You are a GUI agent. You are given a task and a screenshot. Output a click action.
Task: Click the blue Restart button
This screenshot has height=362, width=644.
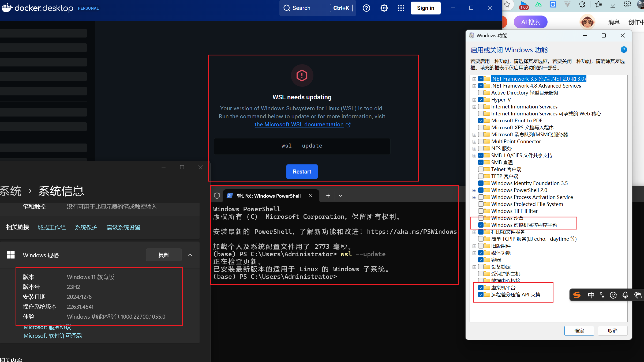302,172
